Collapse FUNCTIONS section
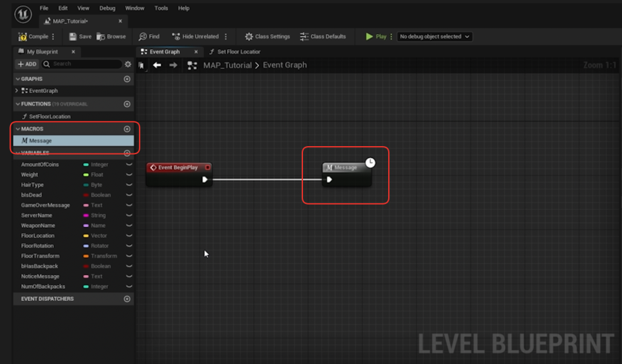Image resolution: width=622 pixels, height=364 pixels. (x=17, y=104)
